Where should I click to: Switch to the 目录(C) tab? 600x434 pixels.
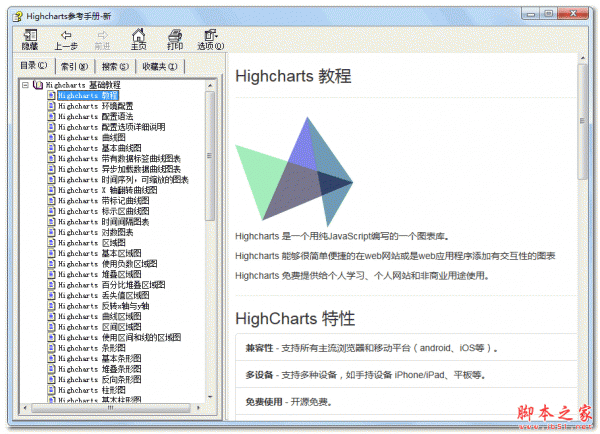coord(34,66)
